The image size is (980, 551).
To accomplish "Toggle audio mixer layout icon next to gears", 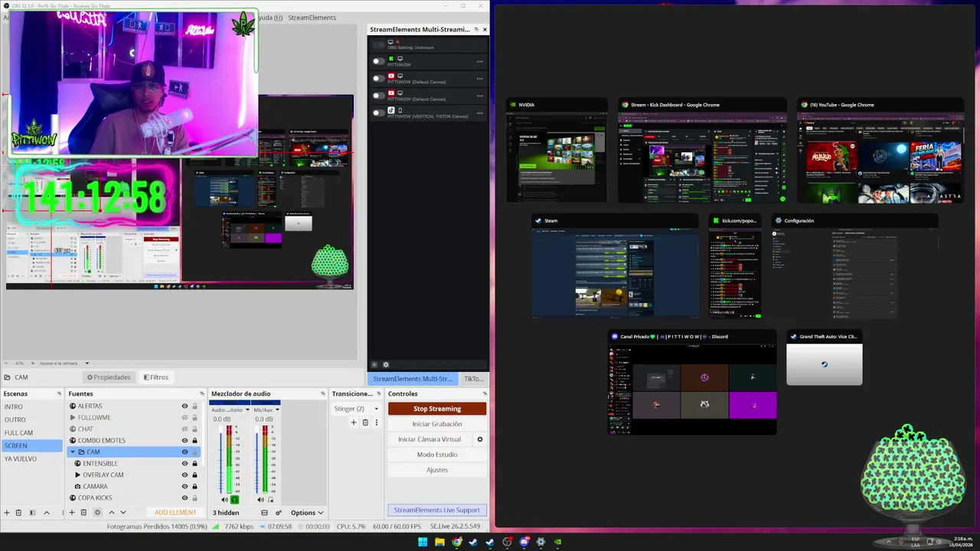I will [x=264, y=513].
